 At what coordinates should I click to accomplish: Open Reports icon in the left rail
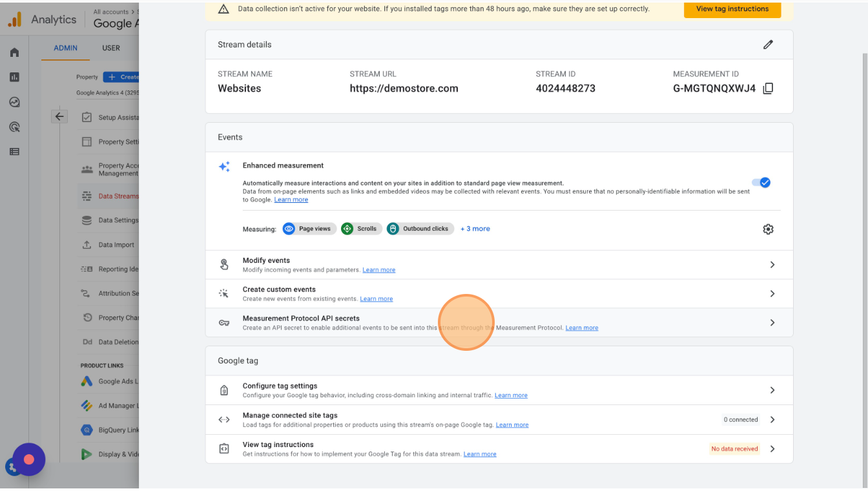click(x=14, y=77)
